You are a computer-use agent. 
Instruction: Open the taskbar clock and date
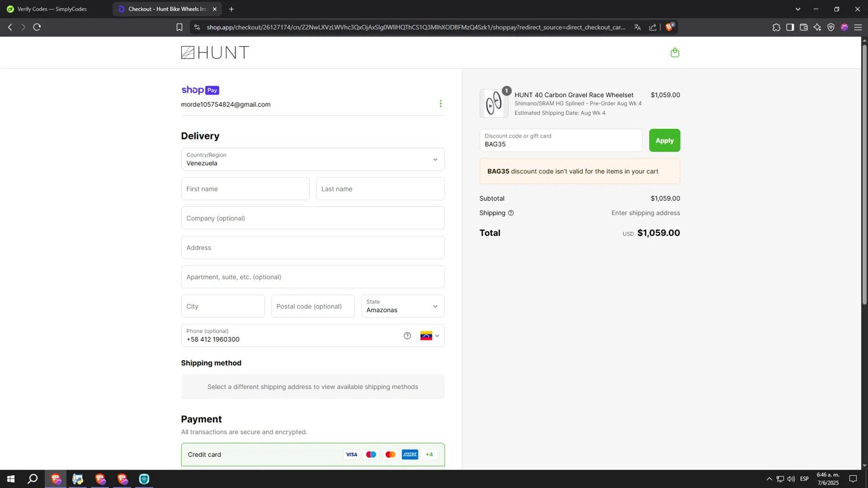[x=828, y=479]
